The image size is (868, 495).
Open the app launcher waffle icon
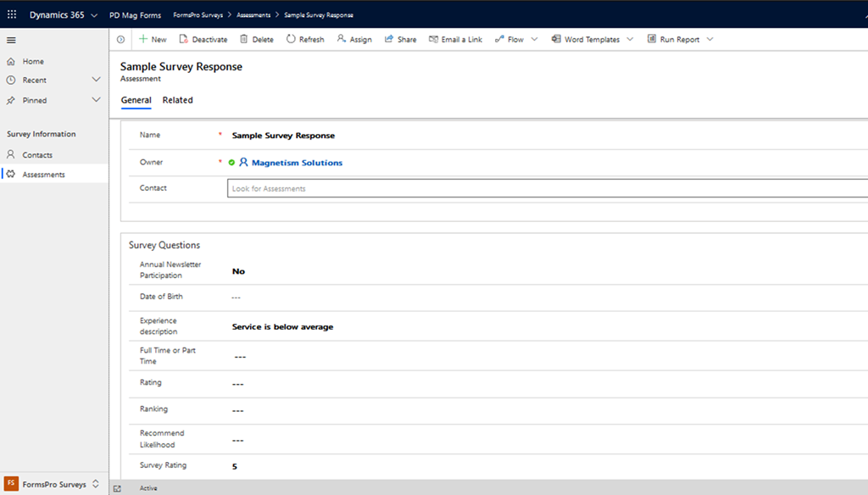[12, 15]
